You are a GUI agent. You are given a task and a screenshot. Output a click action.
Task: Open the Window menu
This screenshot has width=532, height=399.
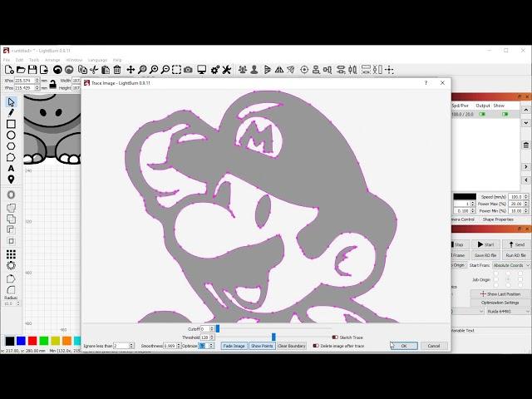(74, 60)
